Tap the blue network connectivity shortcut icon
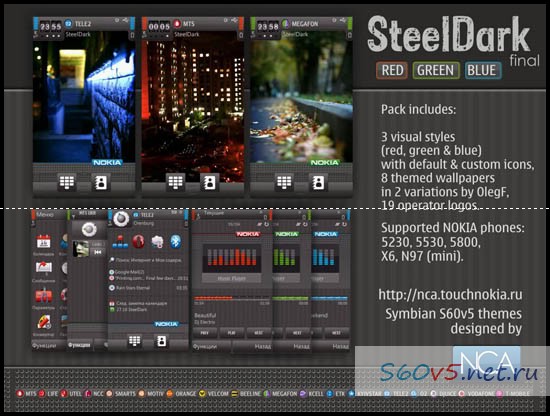 click(x=120, y=242)
